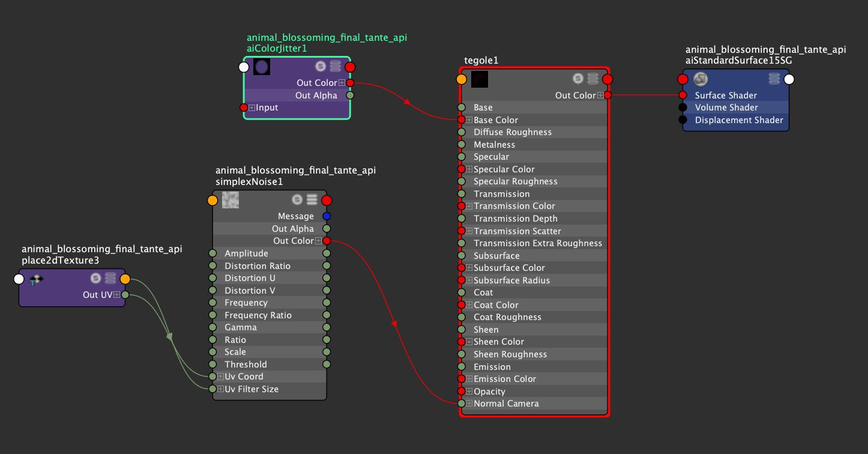Viewport: 868px width, 454px height.
Task: Click the solo 'S' icon on tegole1 node
Action: pyautogui.click(x=578, y=79)
